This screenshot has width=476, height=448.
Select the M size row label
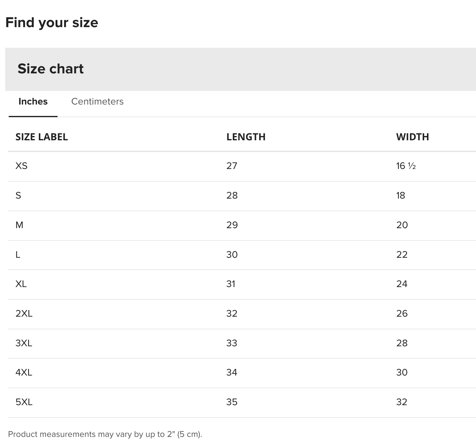click(x=19, y=225)
